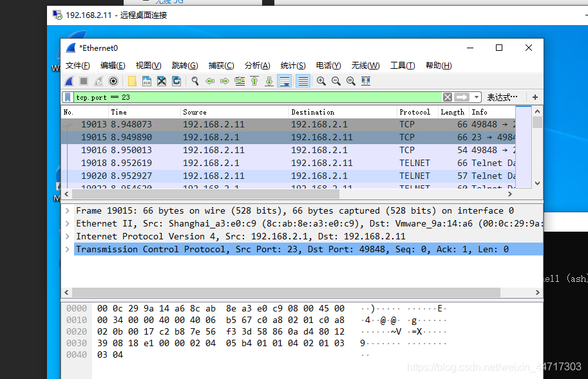Zoom in on packet text
The height and width of the screenshot is (379, 588).
click(321, 81)
